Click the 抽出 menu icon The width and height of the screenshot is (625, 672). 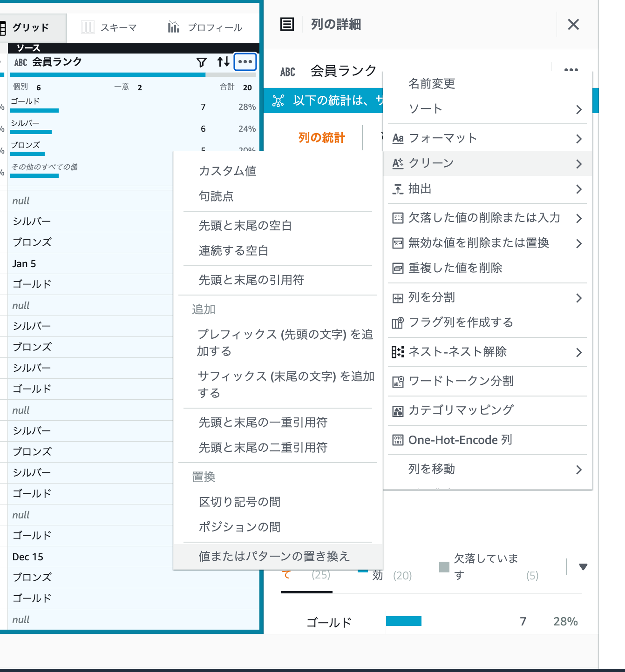(398, 189)
